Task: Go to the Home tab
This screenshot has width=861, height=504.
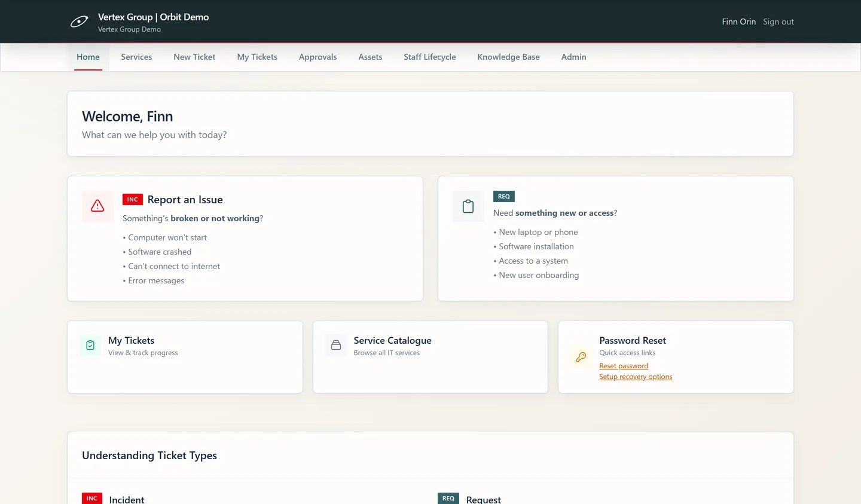Action: click(x=88, y=57)
